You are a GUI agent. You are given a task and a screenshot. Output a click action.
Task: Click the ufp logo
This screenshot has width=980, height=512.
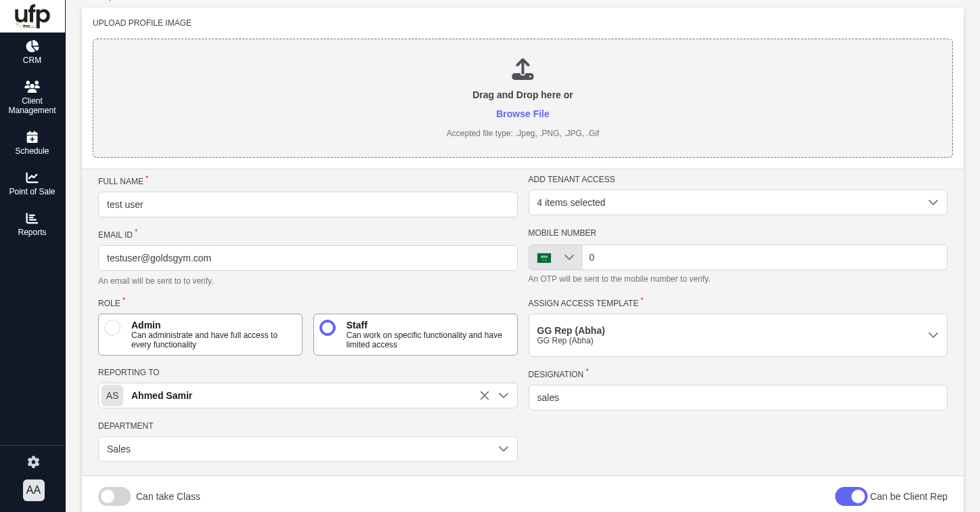[x=32, y=16]
